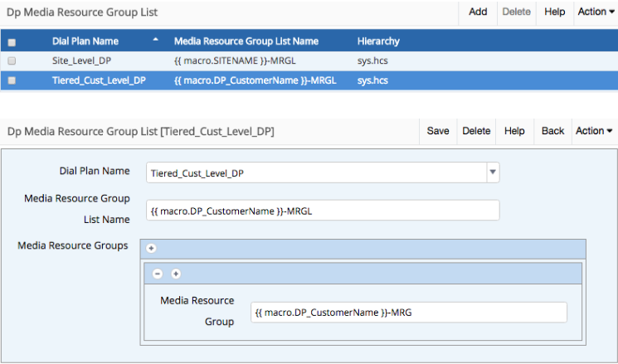Viewport: 618px width, 364px height.
Task: Add a new Media Resource Groups entry
Action: (152, 248)
